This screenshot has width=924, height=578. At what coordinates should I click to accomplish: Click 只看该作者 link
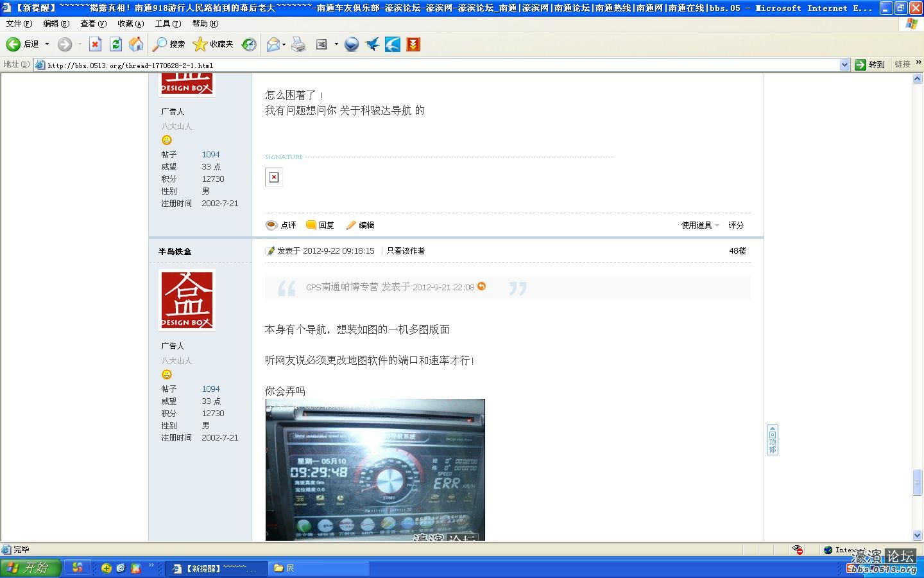tap(406, 251)
